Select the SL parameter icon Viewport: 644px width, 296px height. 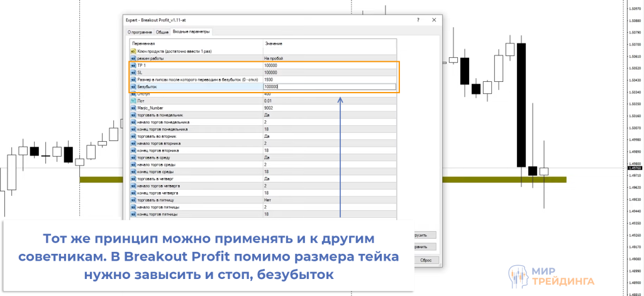point(133,72)
